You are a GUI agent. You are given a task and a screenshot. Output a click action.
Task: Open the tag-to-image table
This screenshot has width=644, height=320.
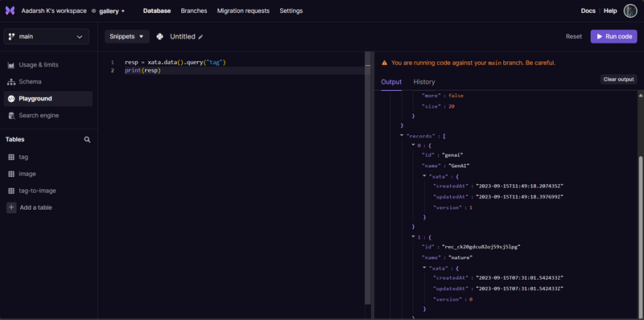tap(37, 191)
